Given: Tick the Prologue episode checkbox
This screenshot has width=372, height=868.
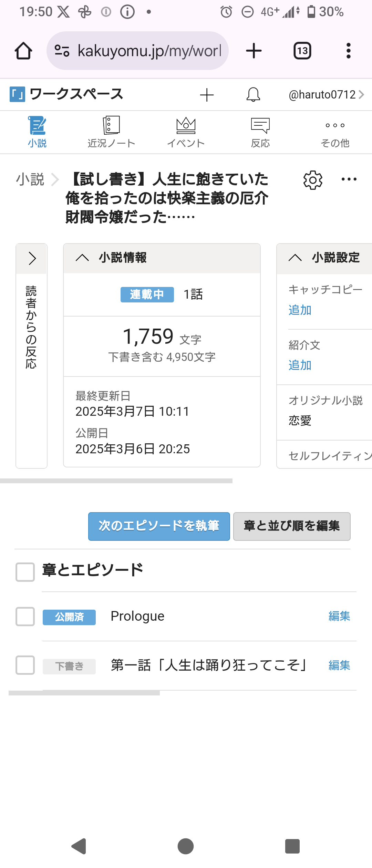Looking at the screenshot, I should 25,616.
